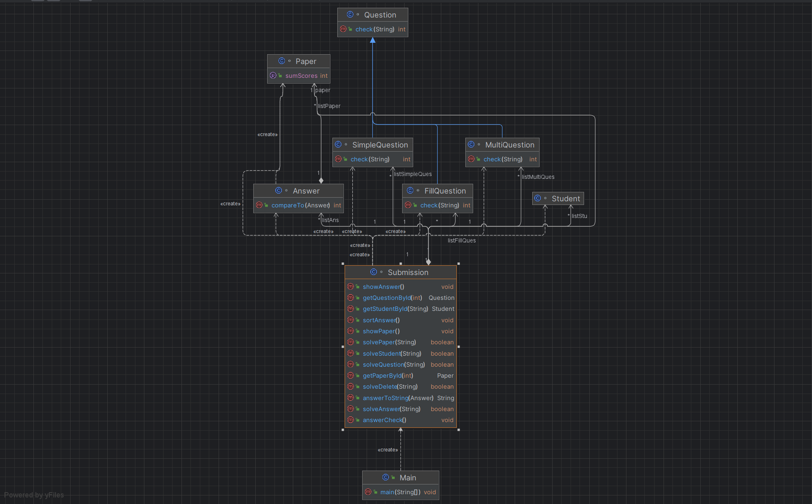Click the method icon beside sortAnswer()
The width and height of the screenshot is (812, 504).
pyautogui.click(x=350, y=320)
